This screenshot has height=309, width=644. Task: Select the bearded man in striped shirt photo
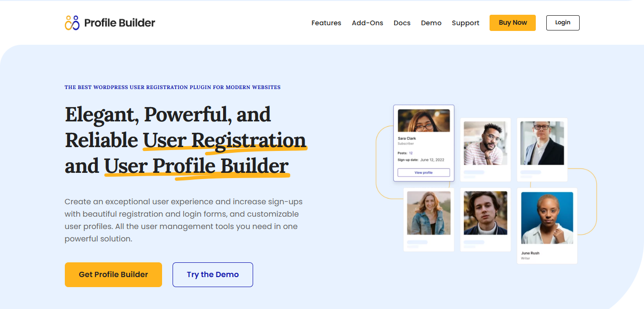pyautogui.click(x=485, y=143)
